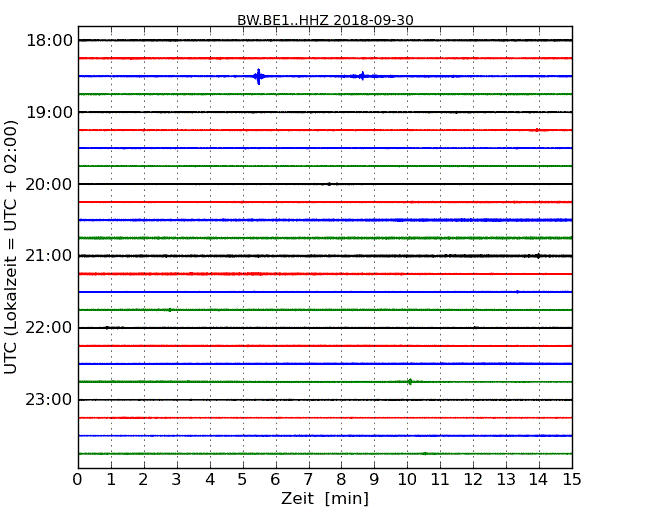Click the black blip near minute 7.6 on the 20:00 trace

click(x=329, y=184)
